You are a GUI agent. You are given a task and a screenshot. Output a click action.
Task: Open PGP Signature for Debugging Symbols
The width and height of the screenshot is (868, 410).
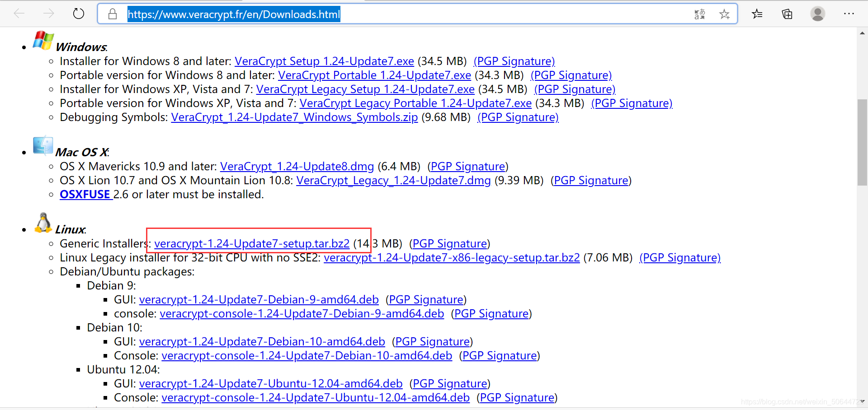[x=518, y=117]
